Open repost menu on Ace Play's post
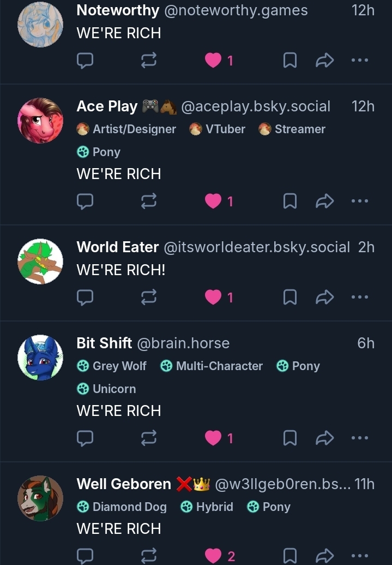Screen dimensions: 392x565 [x=148, y=201]
